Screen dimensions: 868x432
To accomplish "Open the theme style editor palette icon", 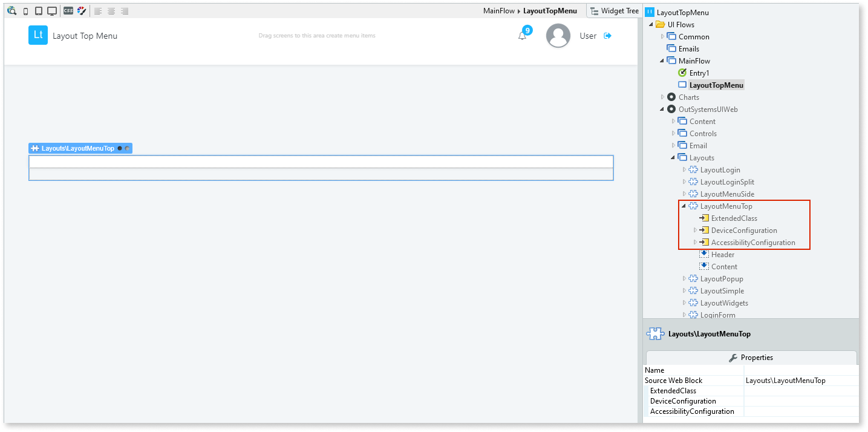I will coord(82,10).
